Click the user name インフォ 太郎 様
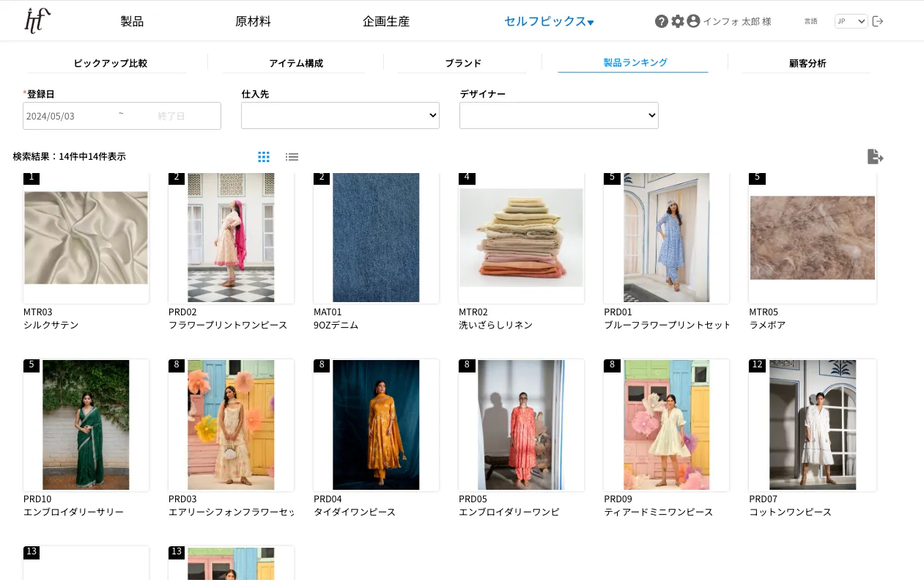 pyautogui.click(x=737, y=21)
